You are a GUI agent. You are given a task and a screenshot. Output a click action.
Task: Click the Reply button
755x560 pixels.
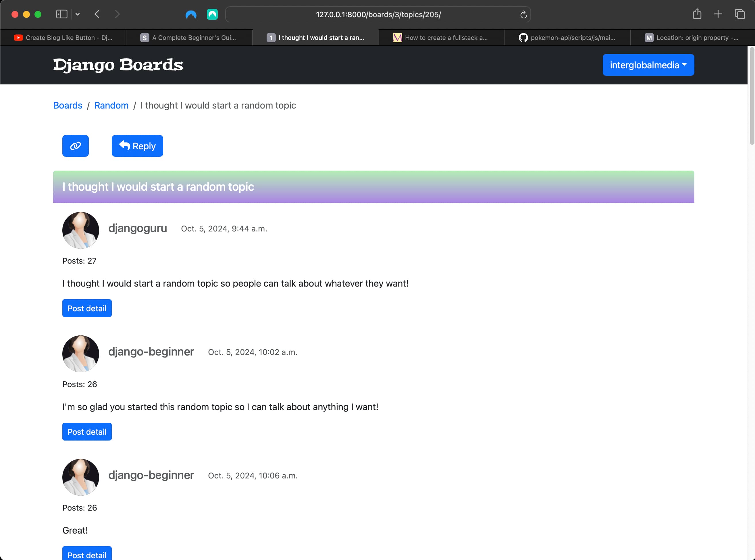pos(137,146)
